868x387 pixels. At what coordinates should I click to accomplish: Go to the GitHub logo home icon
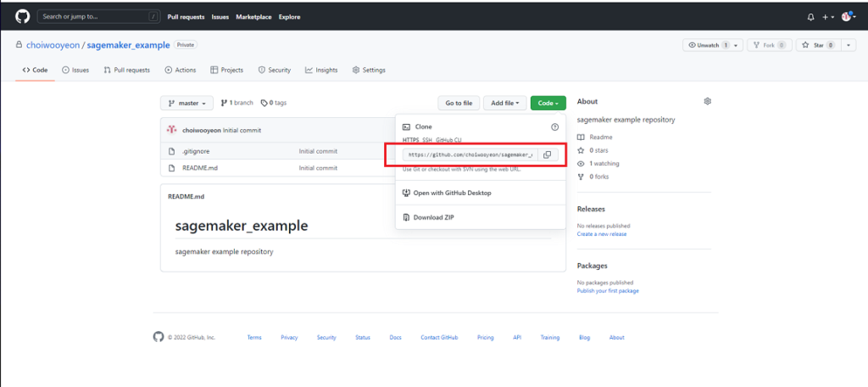click(x=22, y=17)
